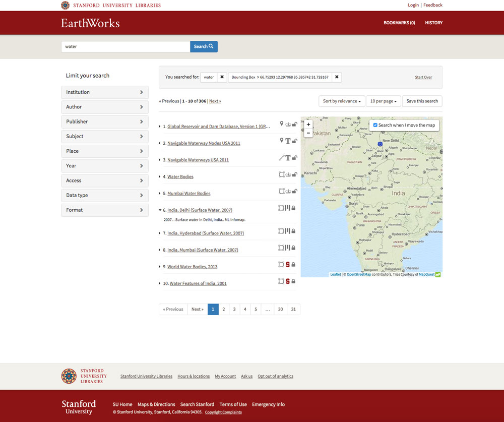Click the lock icon on India, Hyderabad result
Viewport: 504px width, 422px height.
[x=293, y=231]
